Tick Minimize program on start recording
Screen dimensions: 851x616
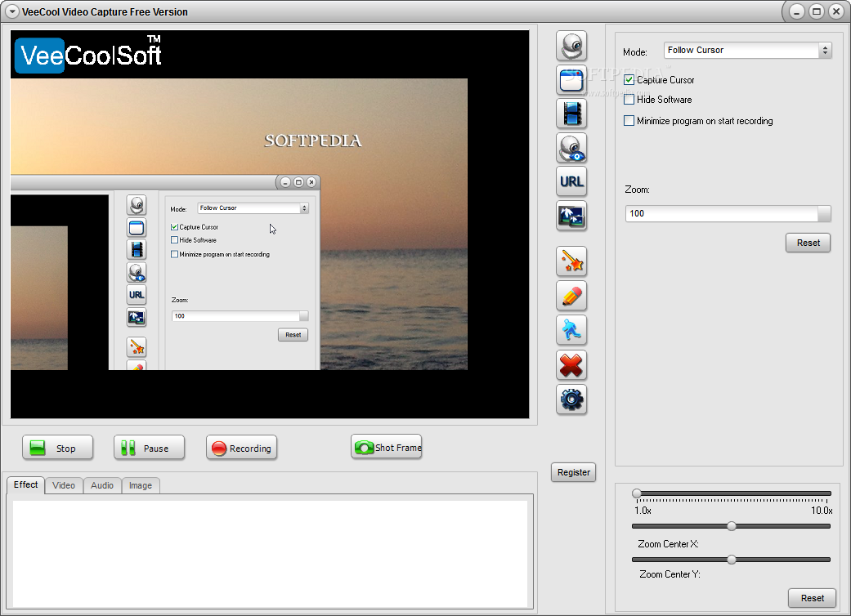pyautogui.click(x=629, y=121)
